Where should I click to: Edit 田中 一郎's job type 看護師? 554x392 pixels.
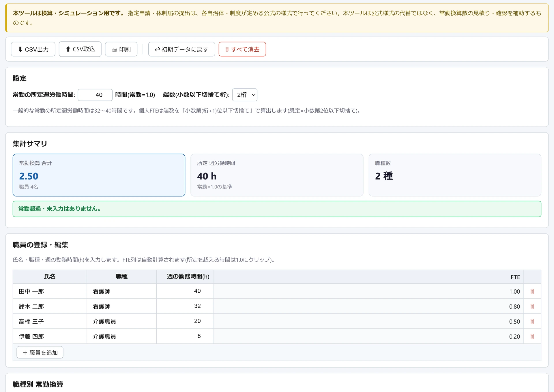coord(121,291)
